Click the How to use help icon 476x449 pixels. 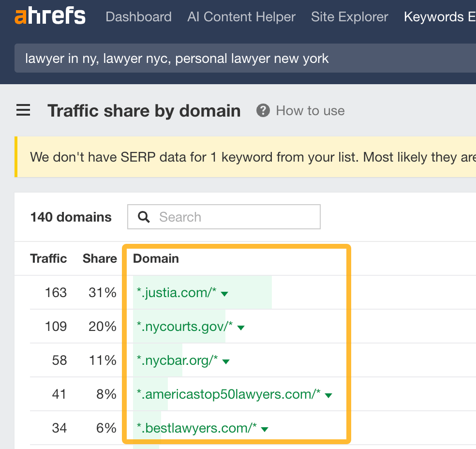tap(263, 110)
